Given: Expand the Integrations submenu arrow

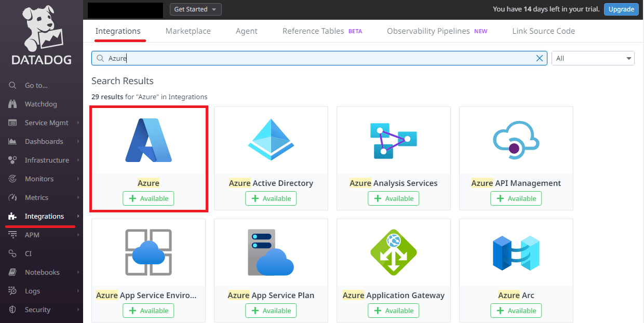Looking at the screenshot, I should click(x=78, y=217).
